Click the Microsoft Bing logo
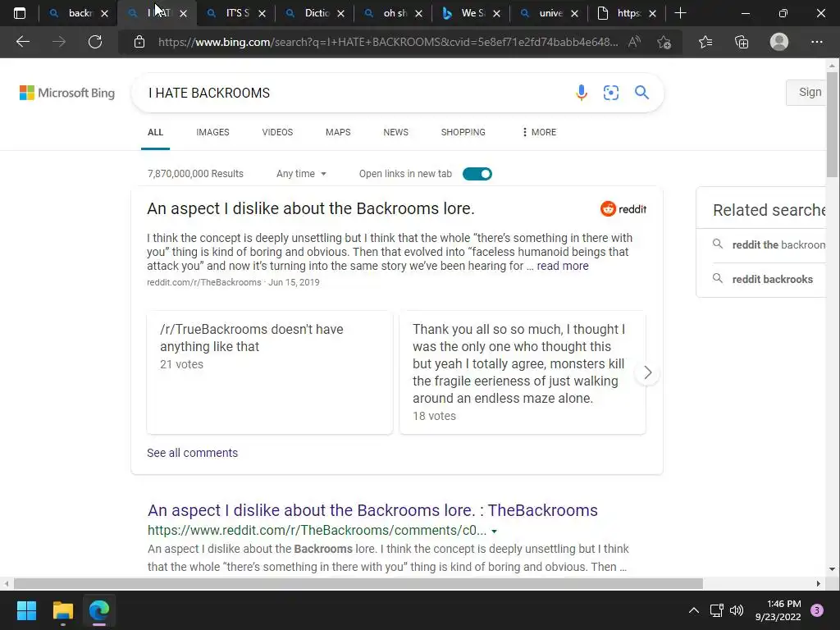The image size is (840, 630). (x=67, y=93)
